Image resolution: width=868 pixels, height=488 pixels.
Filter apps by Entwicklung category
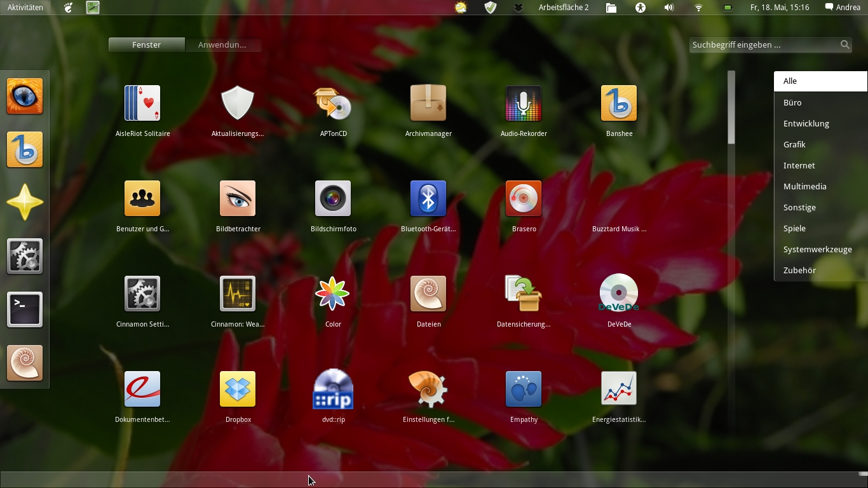(820, 123)
